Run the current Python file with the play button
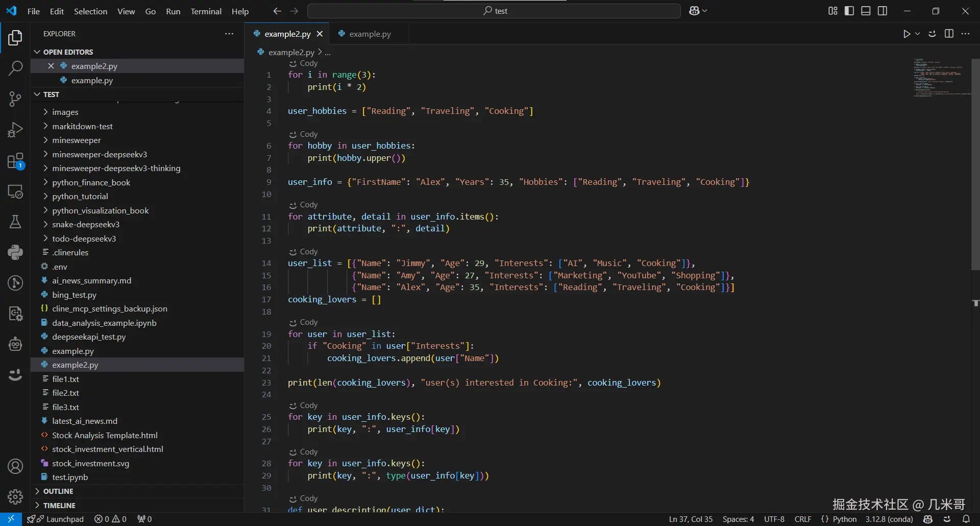This screenshot has width=980, height=526. (x=906, y=33)
